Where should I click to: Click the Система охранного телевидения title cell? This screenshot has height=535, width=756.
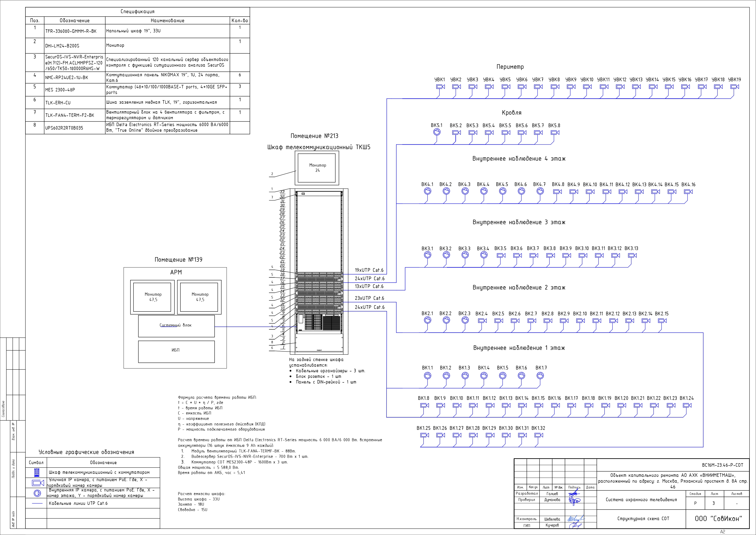tap(641, 500)
